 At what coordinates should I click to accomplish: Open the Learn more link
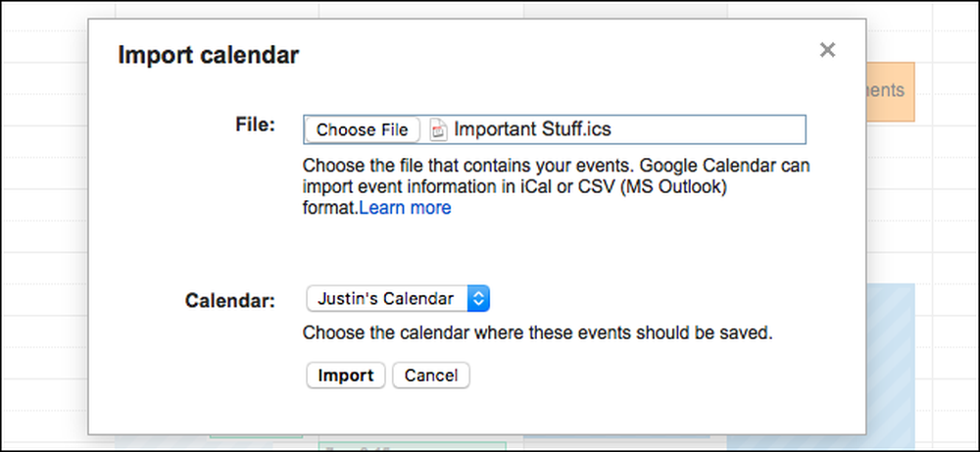coord(405,208)
